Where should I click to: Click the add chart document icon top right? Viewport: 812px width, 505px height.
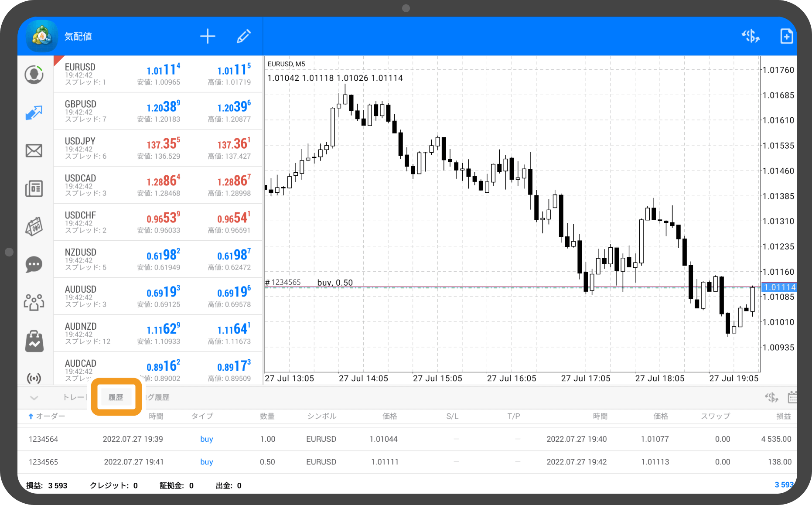click(786, 36)
